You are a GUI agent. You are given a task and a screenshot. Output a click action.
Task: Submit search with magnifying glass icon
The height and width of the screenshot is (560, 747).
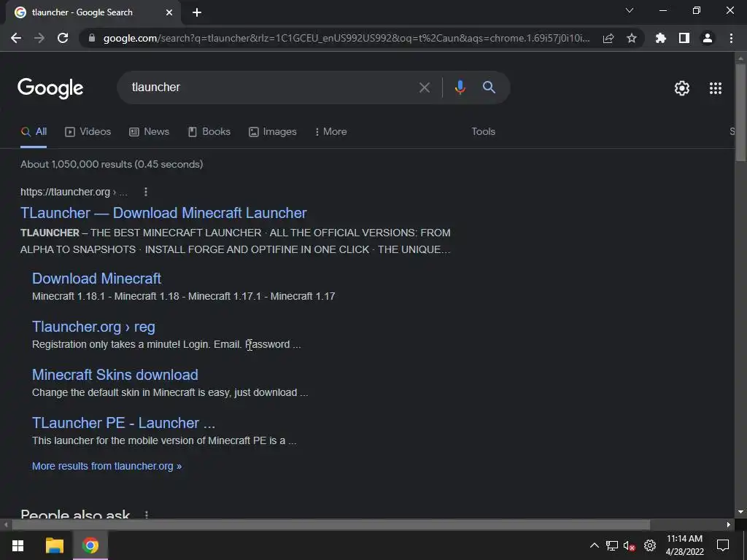tap(489, 87)
